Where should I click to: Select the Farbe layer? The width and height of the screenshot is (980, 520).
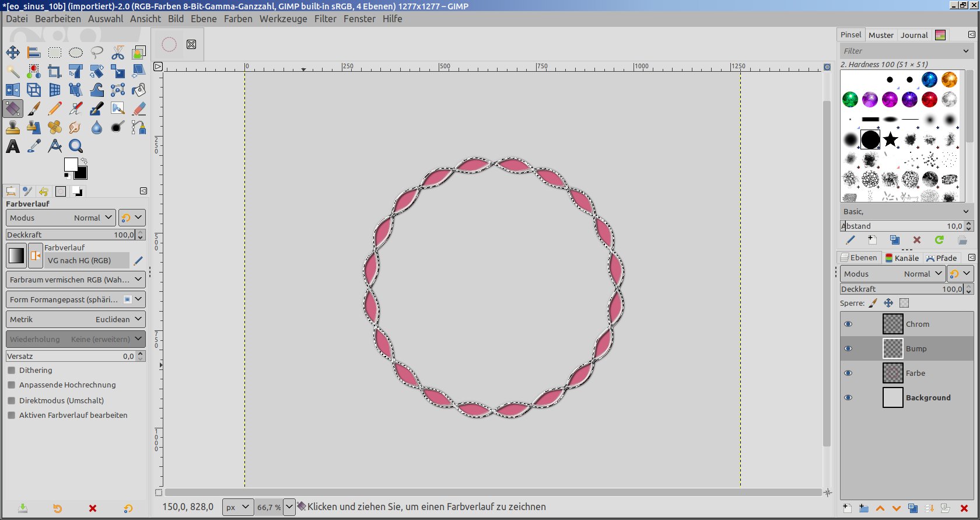(915, 374)
